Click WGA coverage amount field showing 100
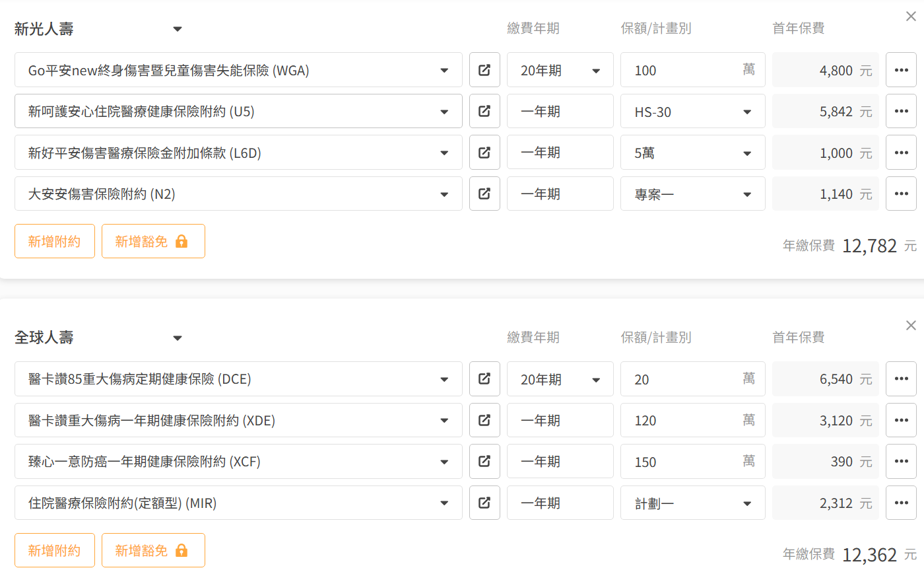 (683, 71)
